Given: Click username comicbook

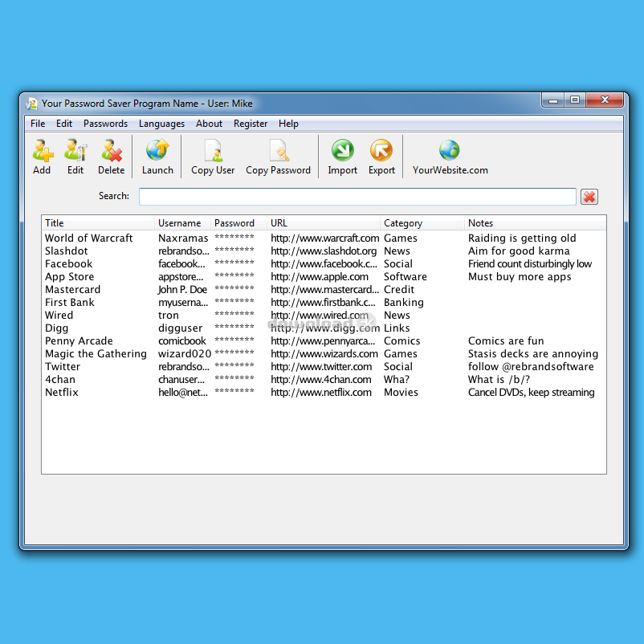Looking at the screenshot, I should pos(182,341).
